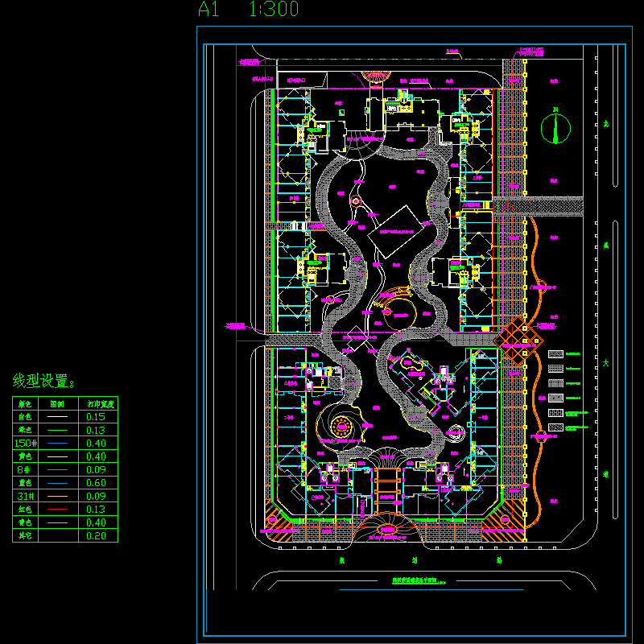Click the 150# color index cell
This screenshot has height=644, width=644.
click(26, 444)
